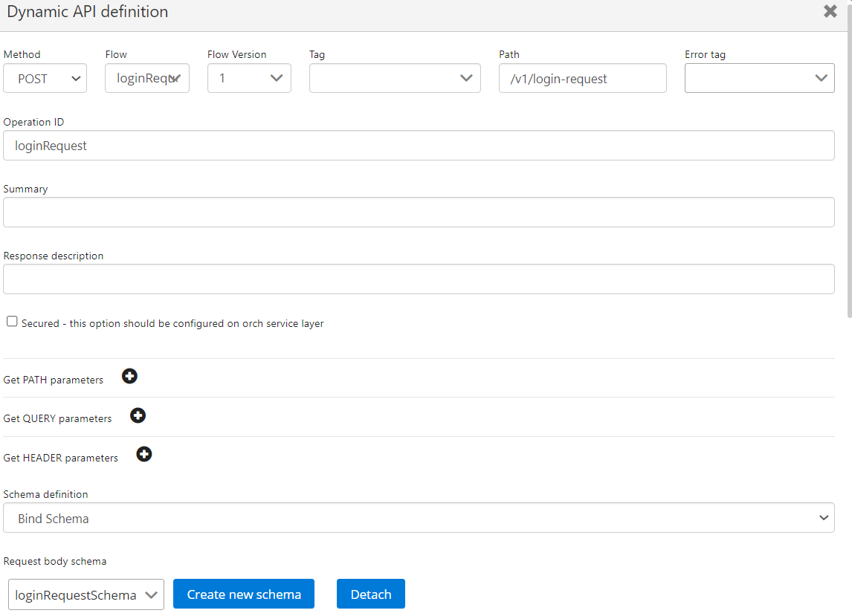Open the Flow Version dropdown
This screenshot has width=852, height=616.
pos(249,79)
